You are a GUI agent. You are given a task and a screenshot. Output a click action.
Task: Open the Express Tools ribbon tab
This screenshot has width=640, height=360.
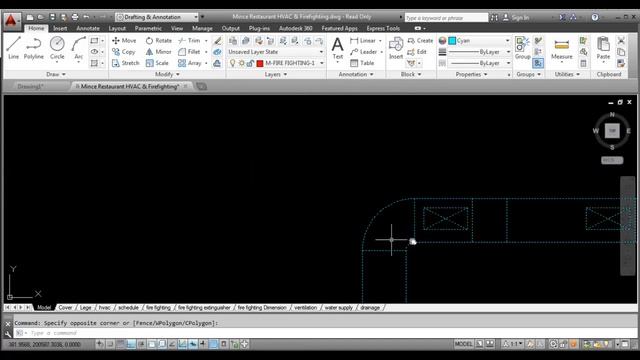[383, 29]
